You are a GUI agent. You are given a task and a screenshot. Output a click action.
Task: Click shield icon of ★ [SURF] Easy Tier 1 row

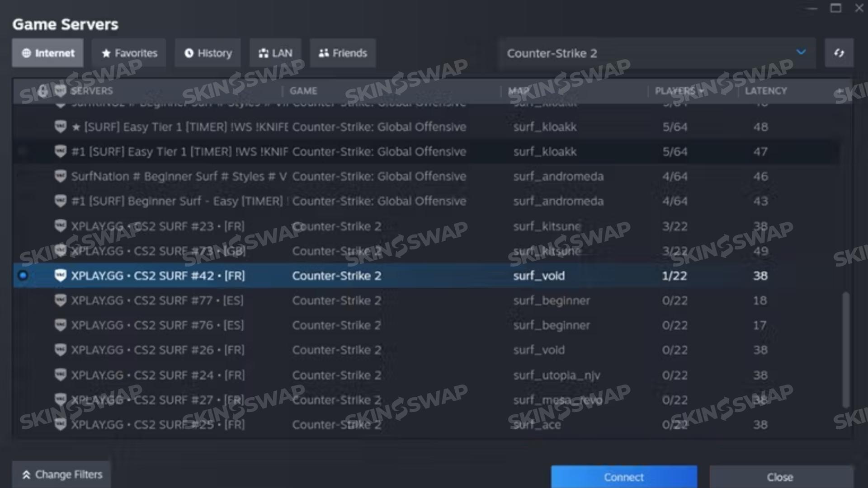(x=60, y=127)
